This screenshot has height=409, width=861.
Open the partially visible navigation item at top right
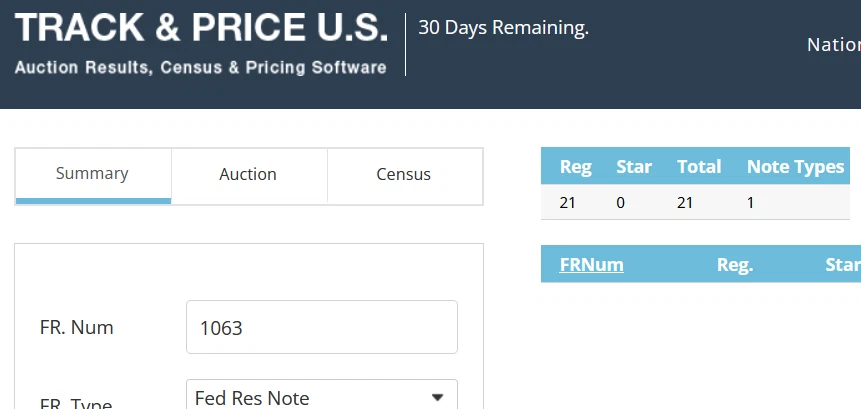click(x=833, y=44)
